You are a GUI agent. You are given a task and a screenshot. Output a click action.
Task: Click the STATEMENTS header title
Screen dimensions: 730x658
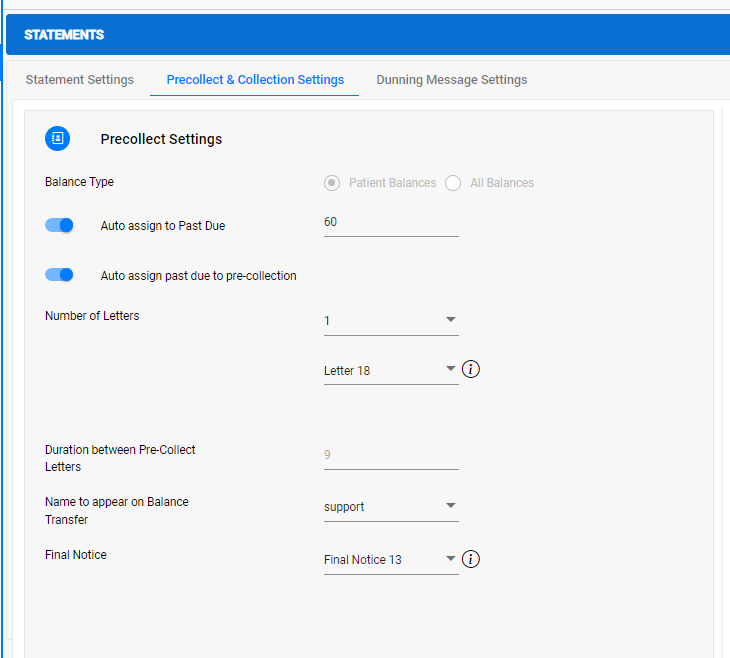(64, 35)
